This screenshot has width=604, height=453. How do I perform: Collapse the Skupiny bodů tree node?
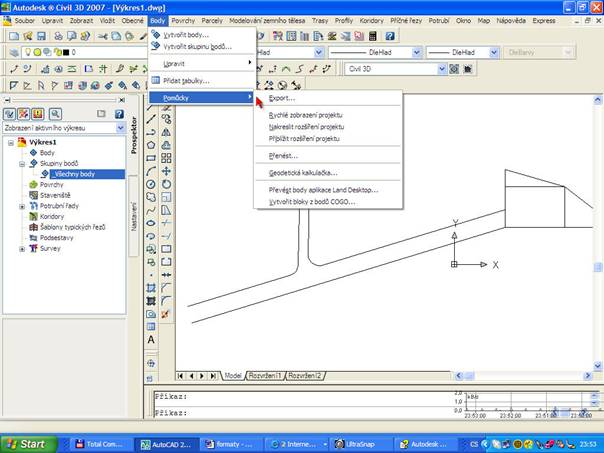[x=22, y=164]
